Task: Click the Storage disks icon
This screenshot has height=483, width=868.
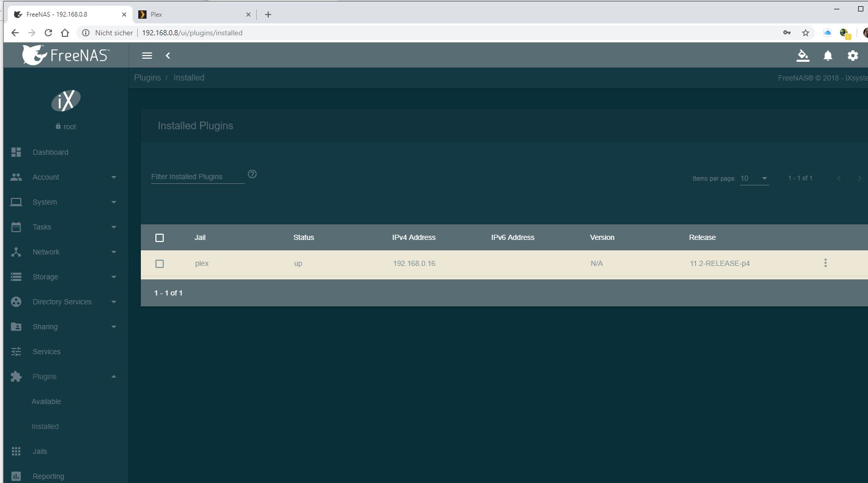Action: (16, 277)
